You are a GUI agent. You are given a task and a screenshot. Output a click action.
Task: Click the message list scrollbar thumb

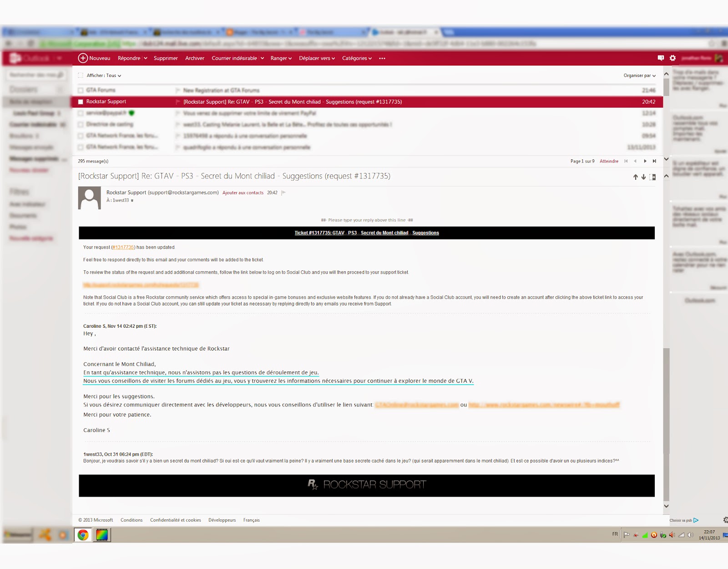point(666,86)
